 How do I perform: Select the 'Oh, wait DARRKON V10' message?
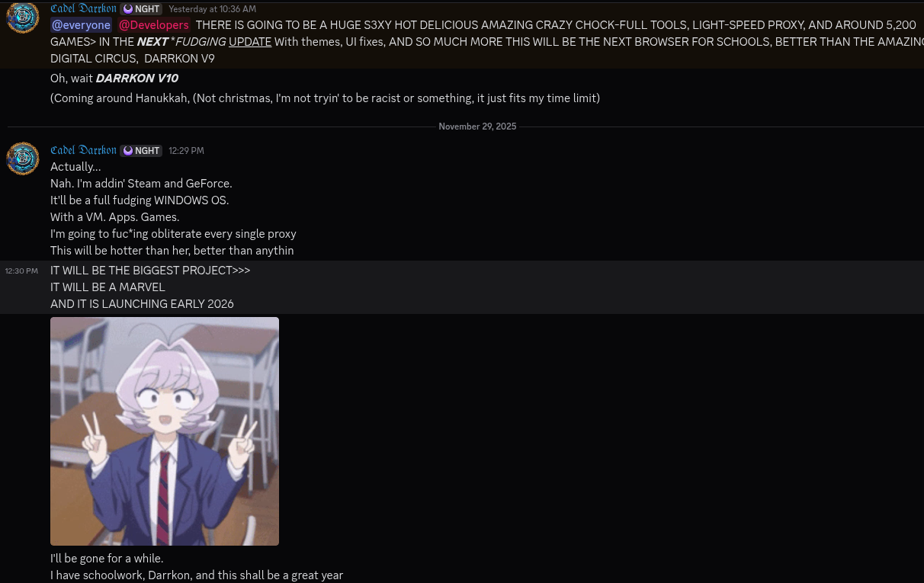coord(114,78)
